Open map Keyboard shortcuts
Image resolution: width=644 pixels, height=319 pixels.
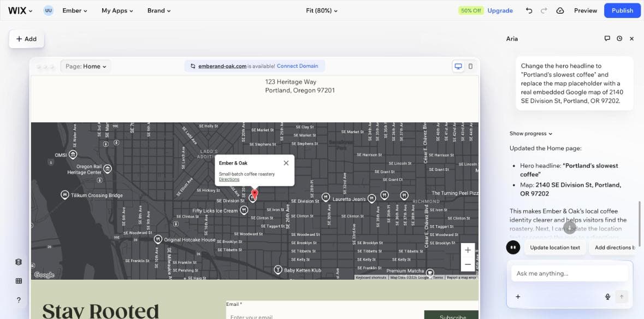[x=371, y=277]
